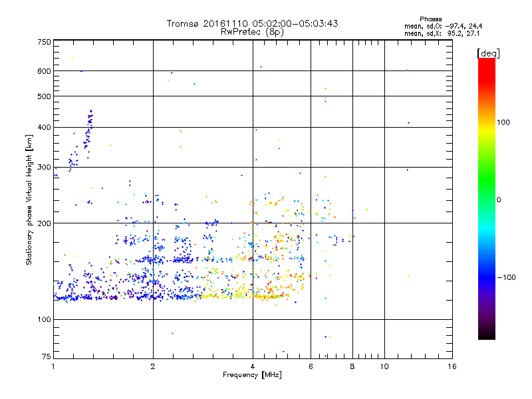Click the x-axis '16' tick label

click(452, 366)
